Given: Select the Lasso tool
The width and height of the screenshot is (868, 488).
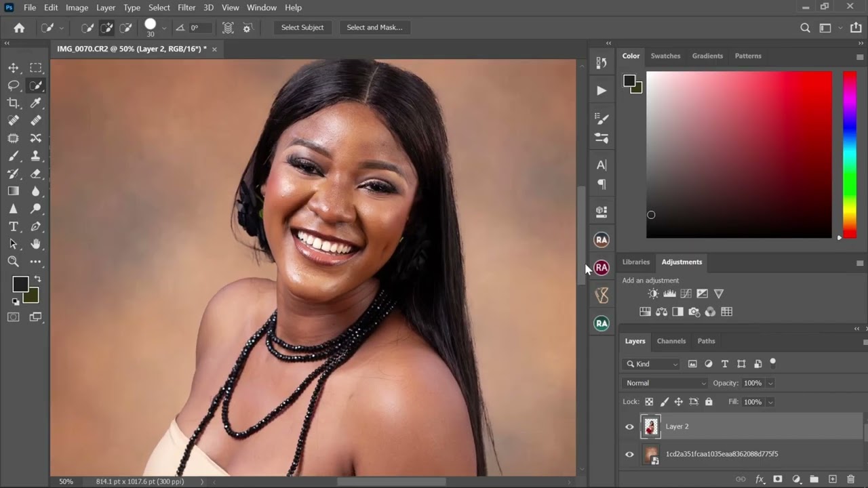Looking at the screenshot, I should click(14, 85).
